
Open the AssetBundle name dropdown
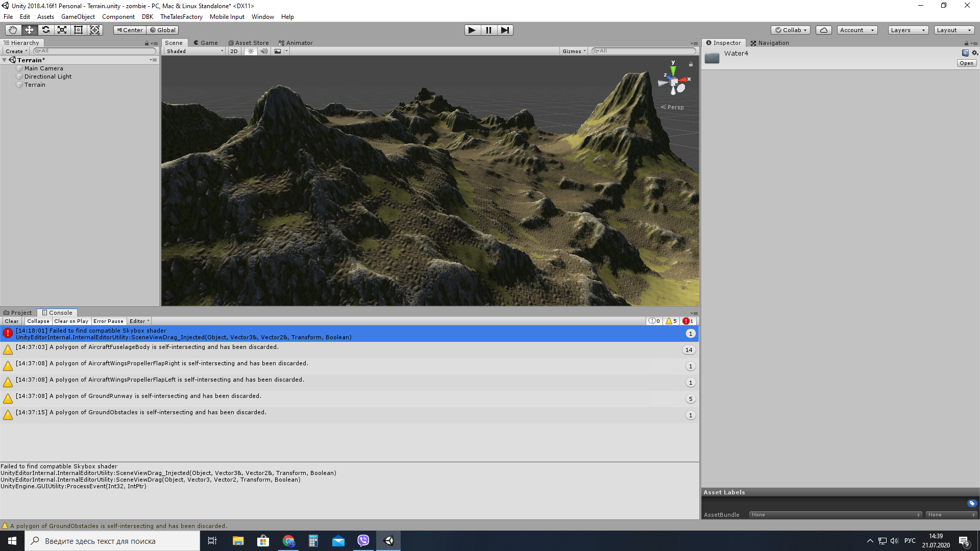coord(836,515)
